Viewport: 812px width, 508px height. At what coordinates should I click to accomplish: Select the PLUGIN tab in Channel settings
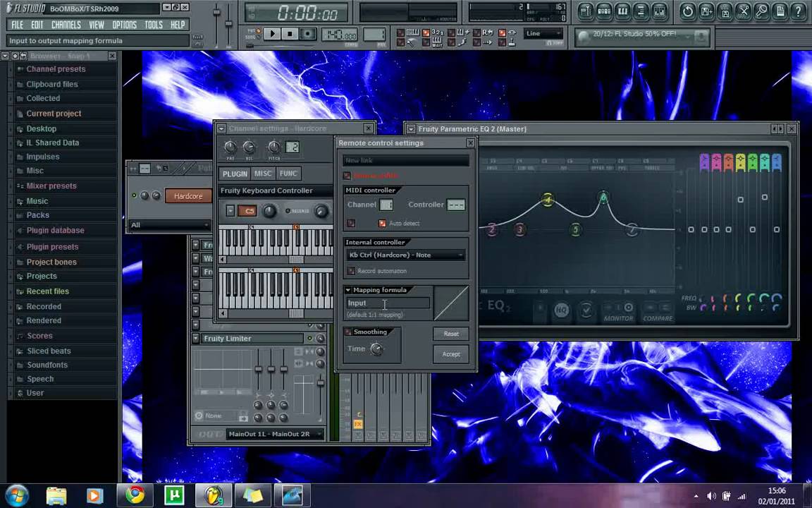tap(235, 174)
